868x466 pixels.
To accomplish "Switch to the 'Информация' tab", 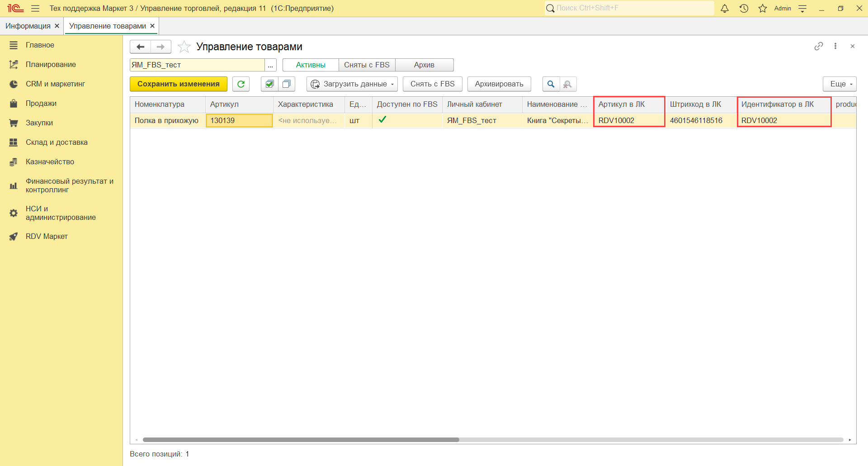I will [x=28, y=26].
